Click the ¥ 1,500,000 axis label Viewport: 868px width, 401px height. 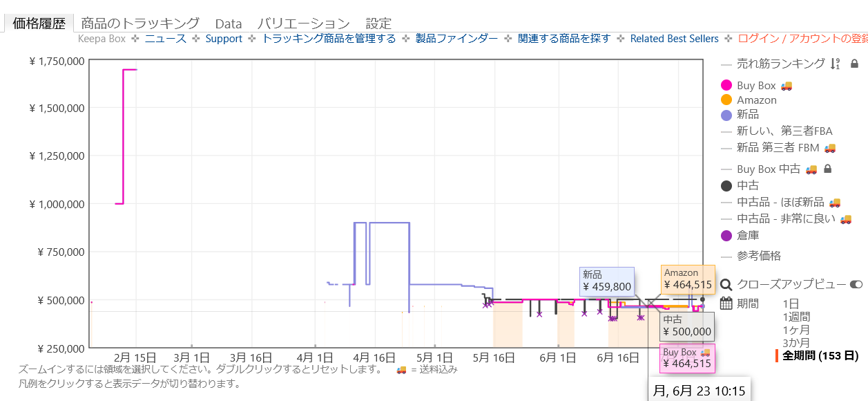tap(57, 108)
